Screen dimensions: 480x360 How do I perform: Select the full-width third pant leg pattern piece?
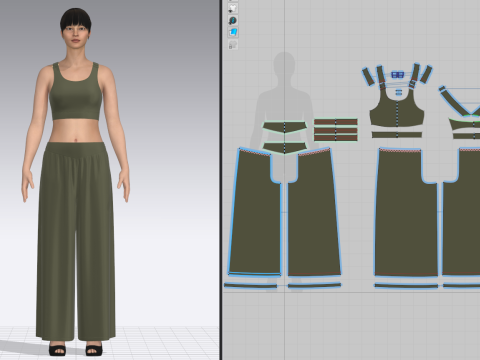(x=406, y=213)
